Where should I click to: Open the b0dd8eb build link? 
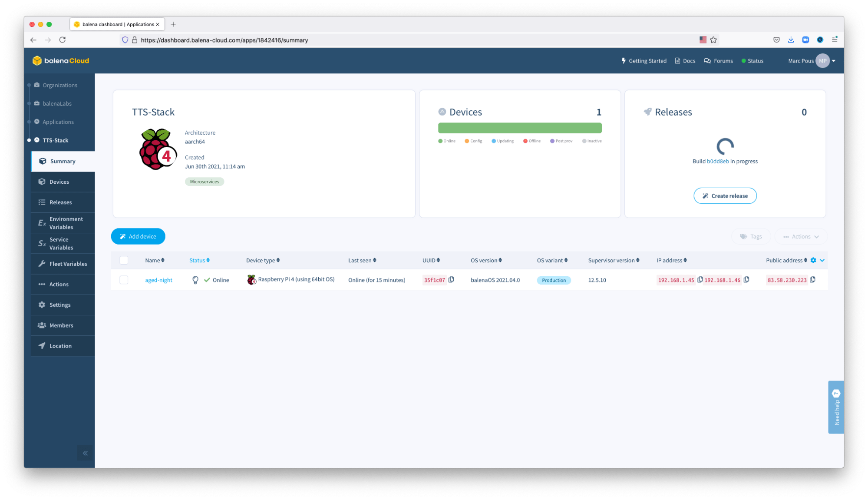tap(717, 161)
